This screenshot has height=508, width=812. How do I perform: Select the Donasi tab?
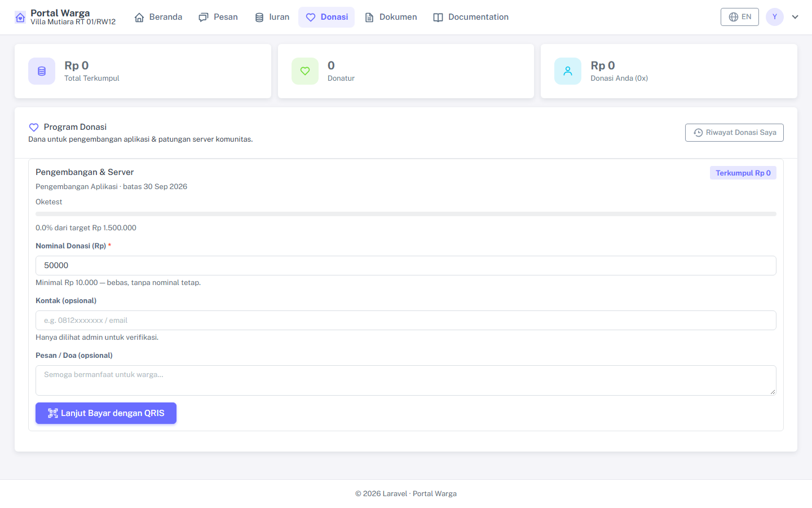[x=327, y=17]
